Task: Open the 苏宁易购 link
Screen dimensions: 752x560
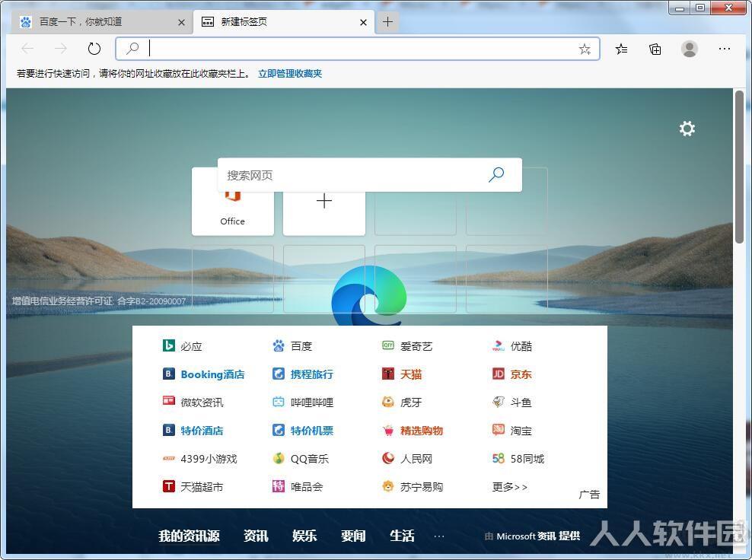Action: pyautogui.click(x=422, y=487)
